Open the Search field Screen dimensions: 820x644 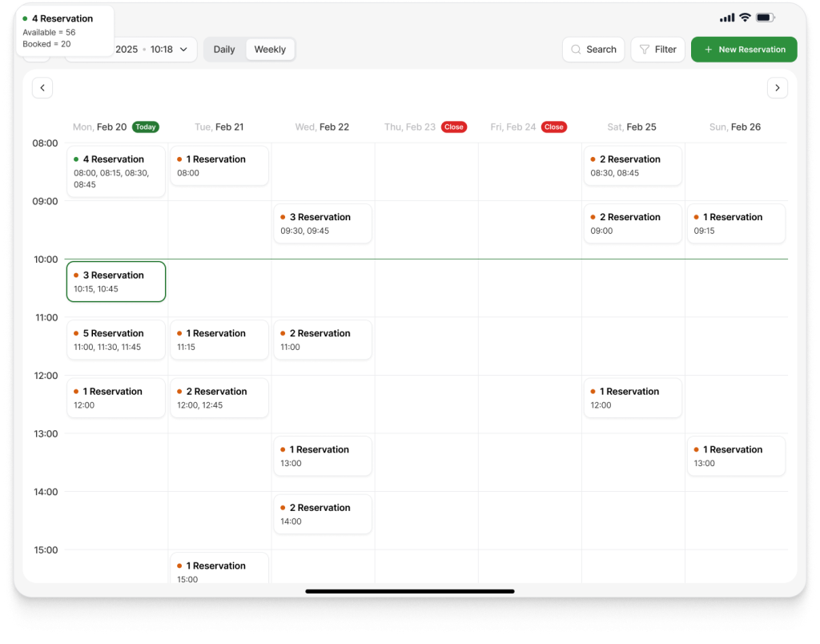point(593,50)
